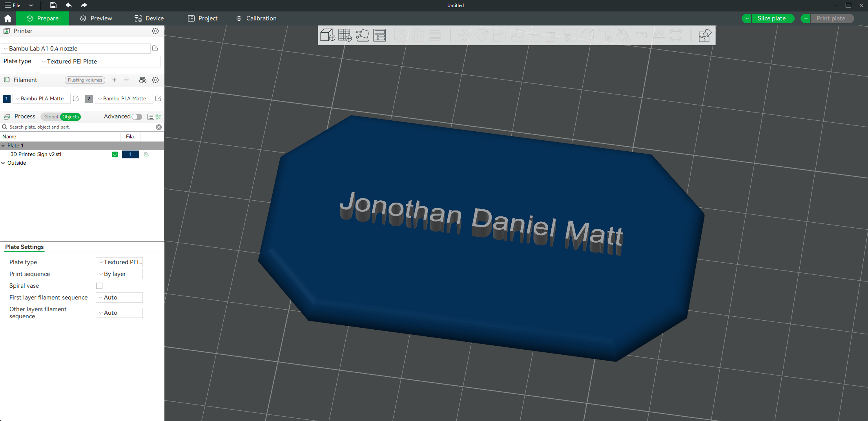Viewport: 868px width, 421px height.
Task: Collapse the Outside tree node
Action: tap(3, 163)
